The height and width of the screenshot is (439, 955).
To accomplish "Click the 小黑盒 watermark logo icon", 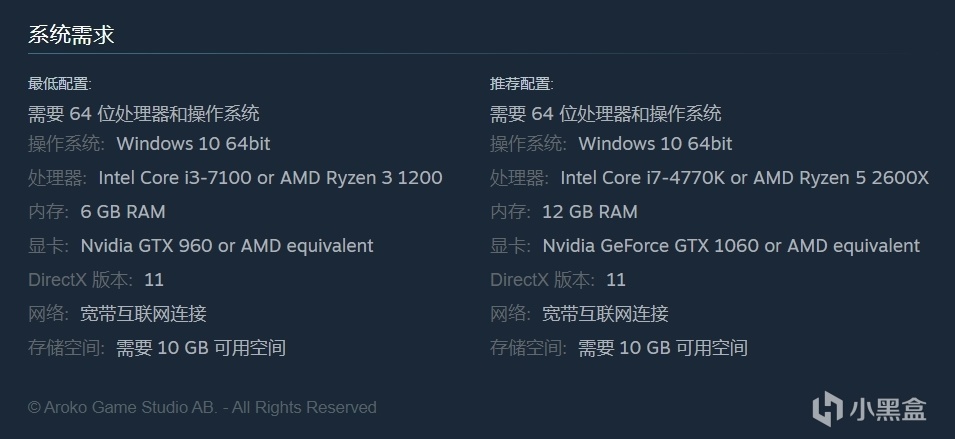I will click(828, 408).
